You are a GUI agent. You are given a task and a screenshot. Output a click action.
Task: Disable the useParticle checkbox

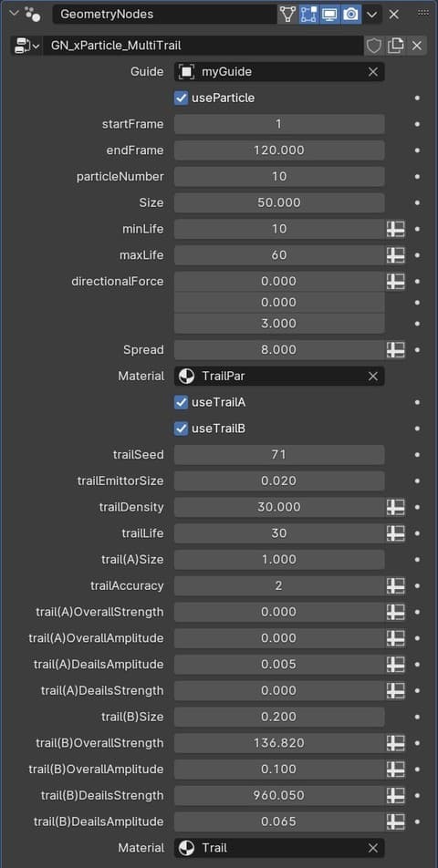point(181,98)
